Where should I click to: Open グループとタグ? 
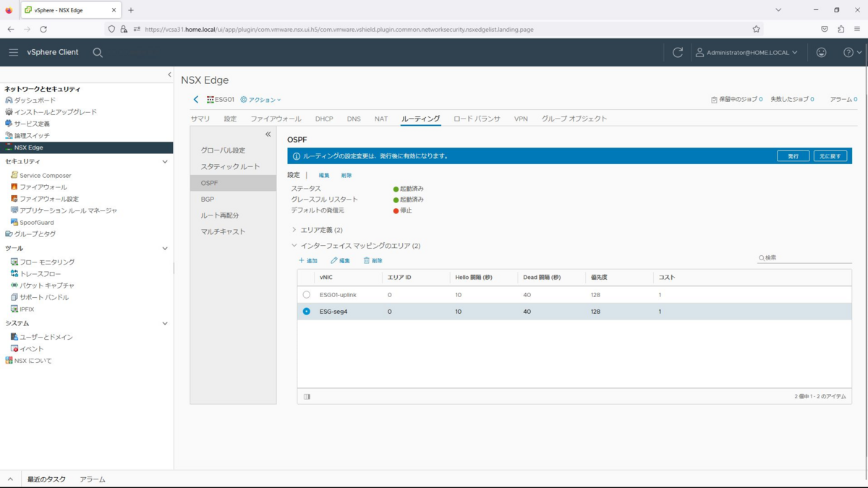pyautogui.click(x=35, y=234)
